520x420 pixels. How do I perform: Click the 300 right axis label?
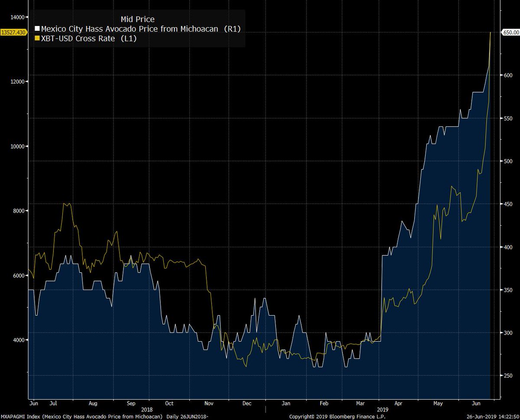[x=508, y=333]
